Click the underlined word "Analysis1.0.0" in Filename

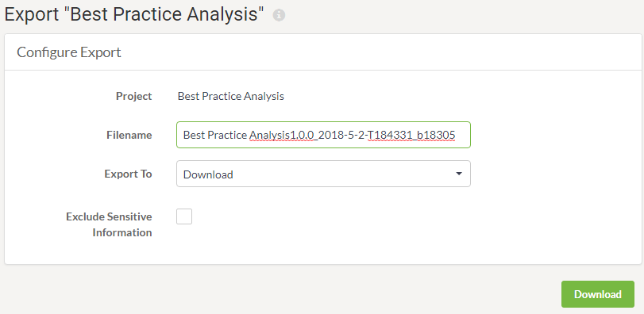click(282, 135)
